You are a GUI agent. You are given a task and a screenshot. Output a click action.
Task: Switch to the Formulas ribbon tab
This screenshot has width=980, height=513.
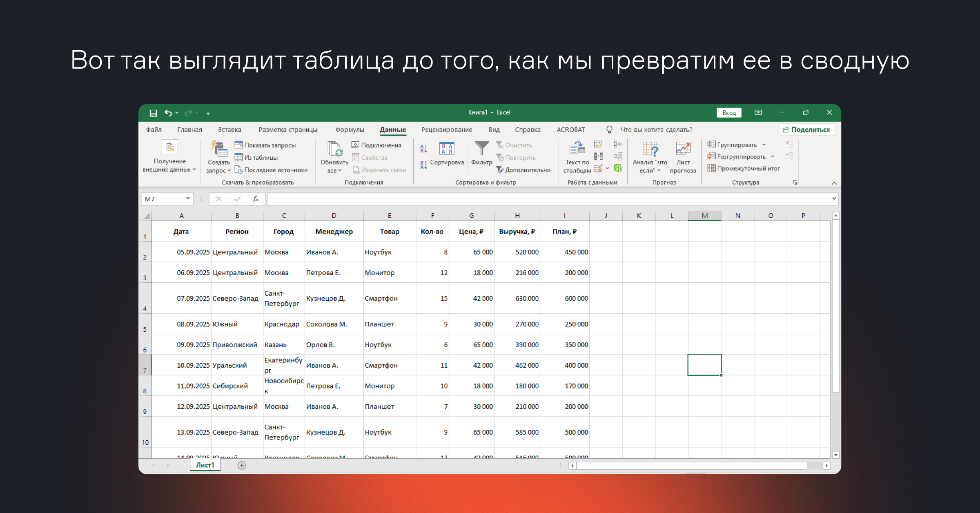(350, 129)
